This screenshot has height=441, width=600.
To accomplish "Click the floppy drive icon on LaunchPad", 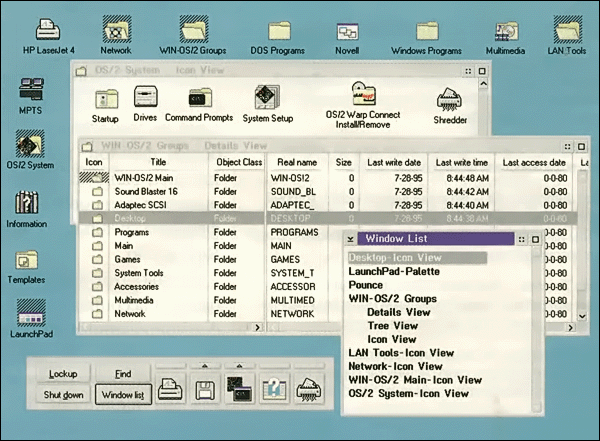I will click(205, 389).
